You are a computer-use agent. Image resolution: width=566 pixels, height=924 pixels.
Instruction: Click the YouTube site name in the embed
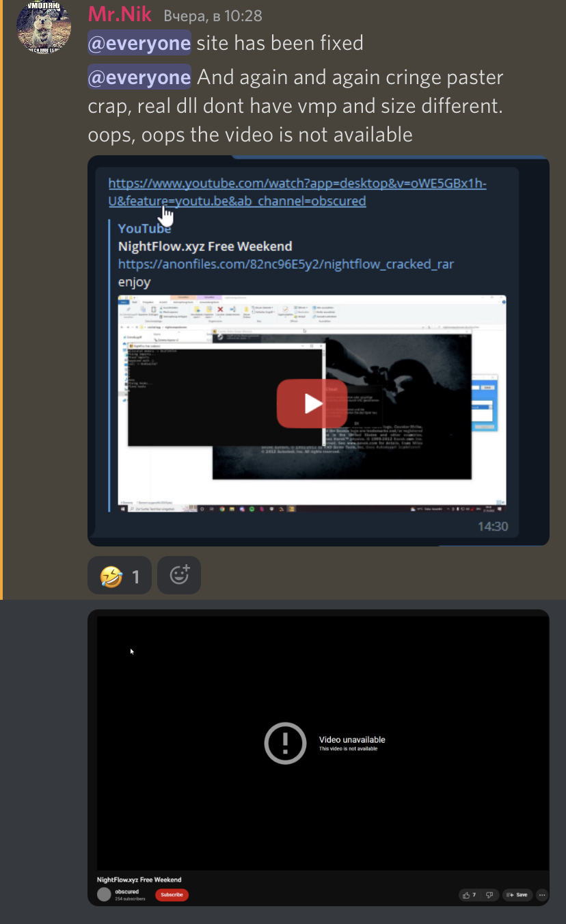(x=144, y=228)
